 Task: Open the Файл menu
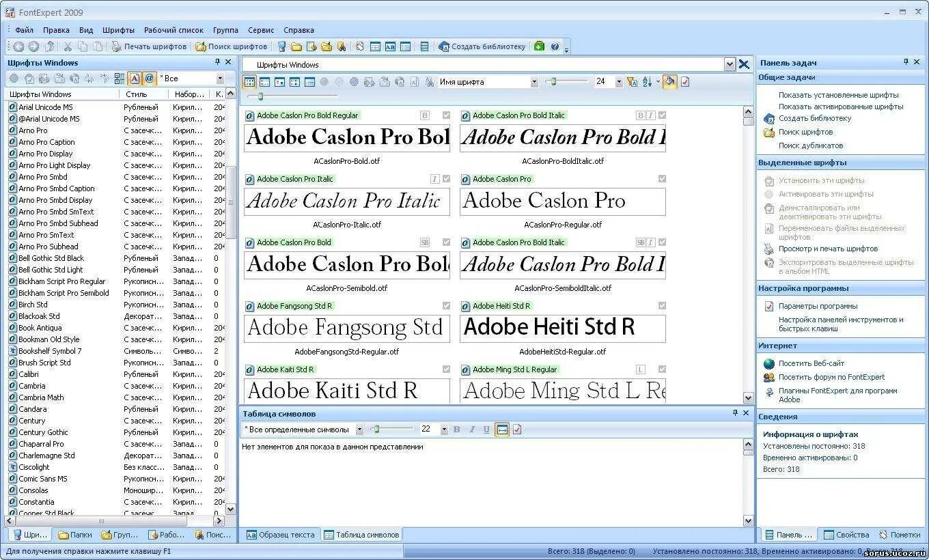point(24,30)
